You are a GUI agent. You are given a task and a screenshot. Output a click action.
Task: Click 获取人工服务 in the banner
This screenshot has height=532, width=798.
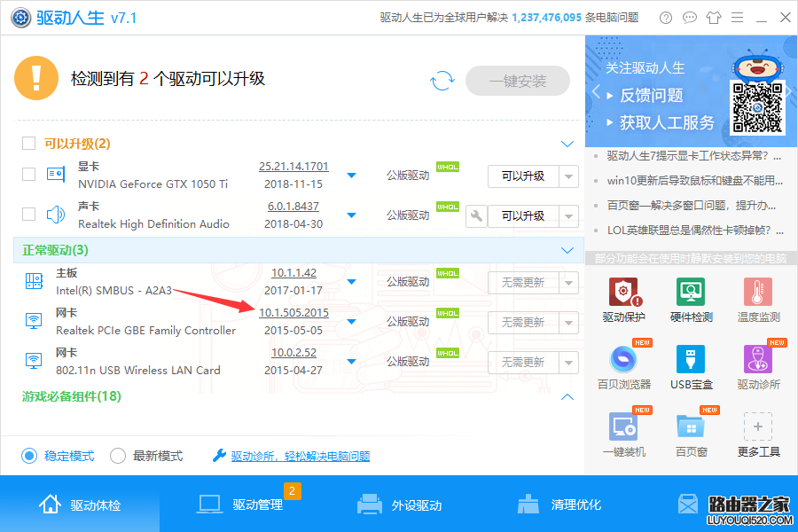[x=667, y=122]
